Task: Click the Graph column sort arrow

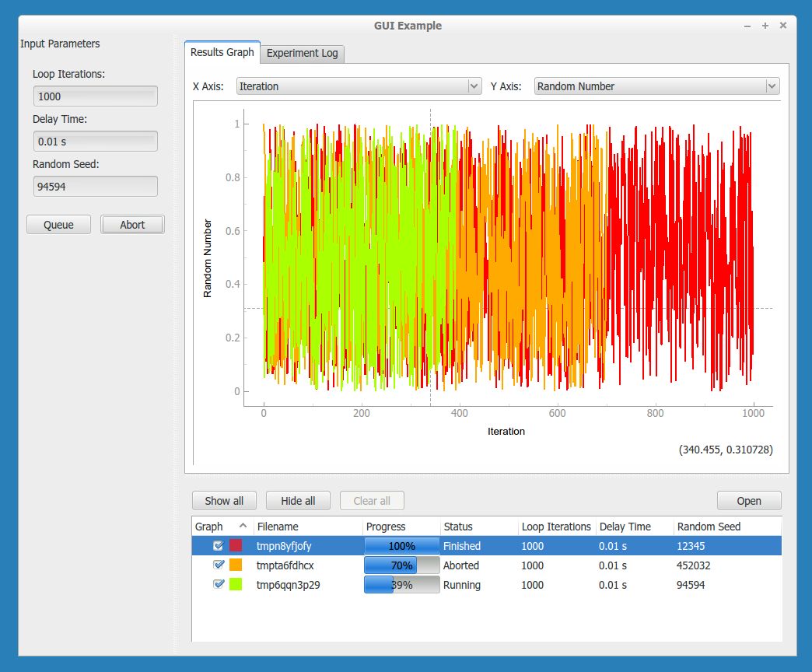Action: click(243, 527)
